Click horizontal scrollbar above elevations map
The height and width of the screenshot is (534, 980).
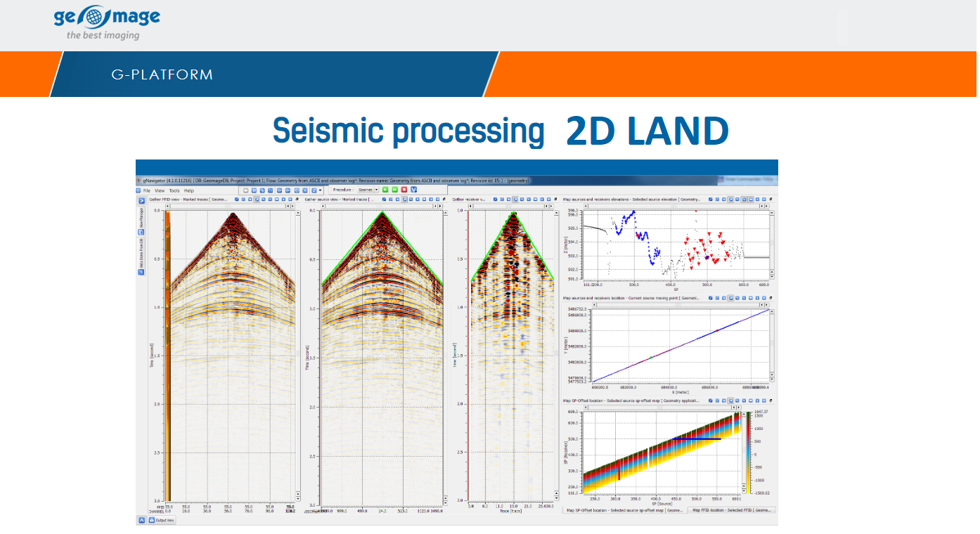click(676, 207)
